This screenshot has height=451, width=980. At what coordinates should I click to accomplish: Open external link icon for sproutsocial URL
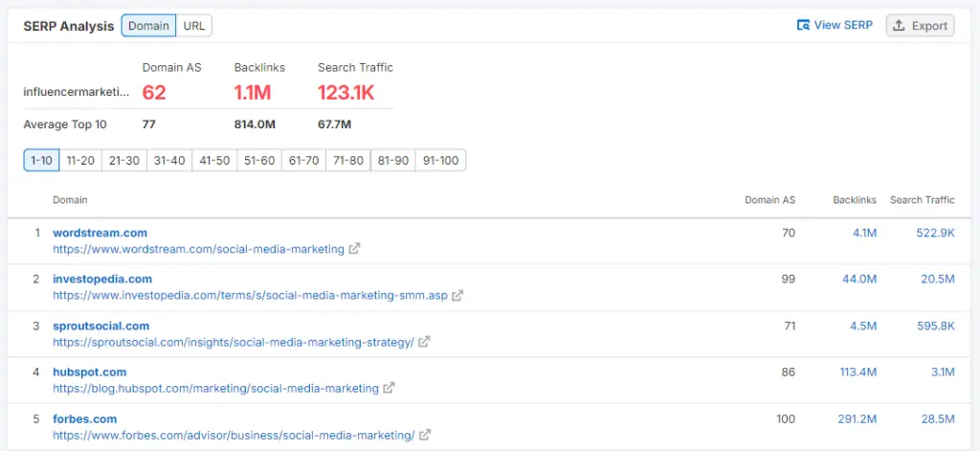[424, 342]
